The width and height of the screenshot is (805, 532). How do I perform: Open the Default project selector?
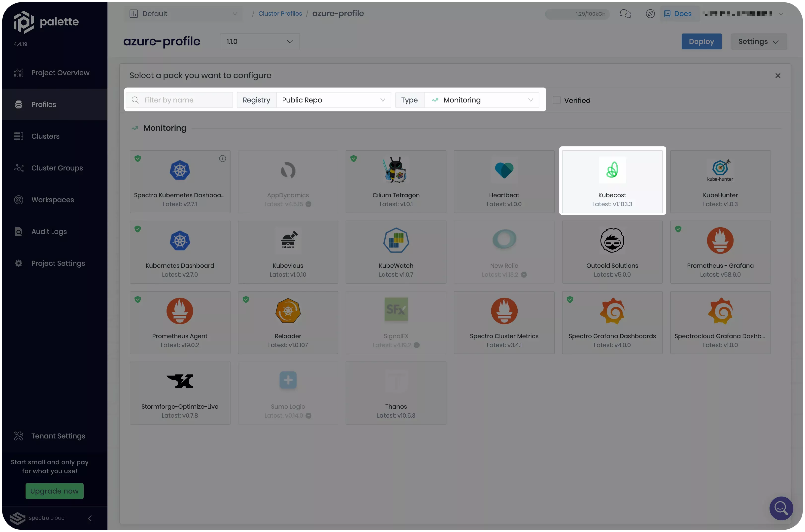pos(183,14)
